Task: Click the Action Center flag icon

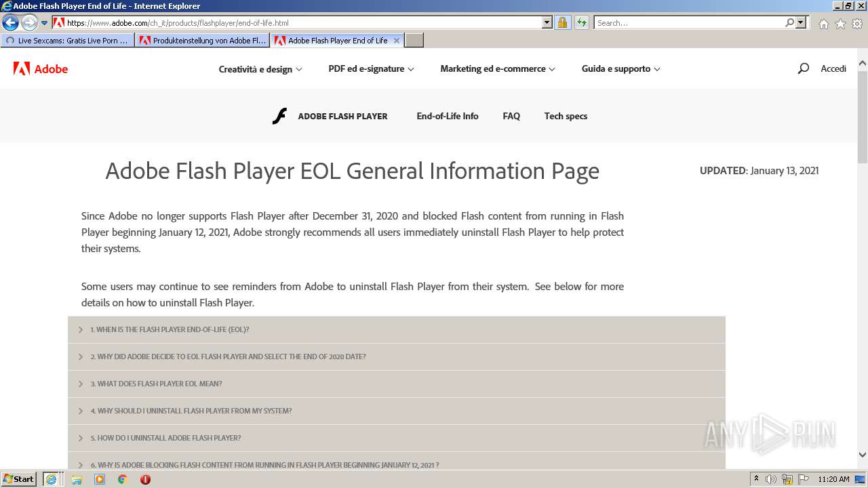Action: pos(804,479)
